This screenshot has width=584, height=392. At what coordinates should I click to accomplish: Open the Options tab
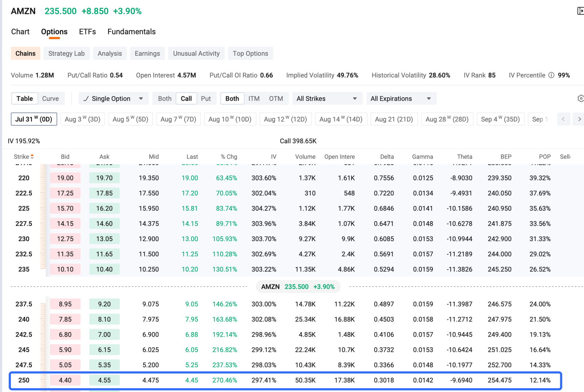click(x=54, y=32)
